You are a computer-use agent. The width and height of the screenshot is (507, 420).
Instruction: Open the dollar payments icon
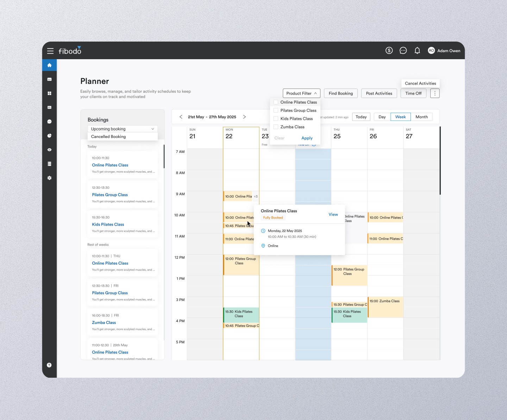[389, 50]
